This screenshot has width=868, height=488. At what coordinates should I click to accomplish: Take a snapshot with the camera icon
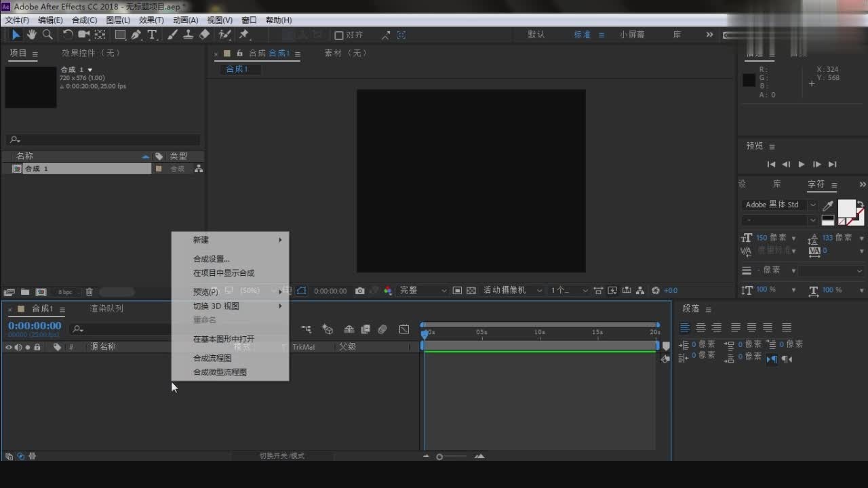tap(359, 291)
